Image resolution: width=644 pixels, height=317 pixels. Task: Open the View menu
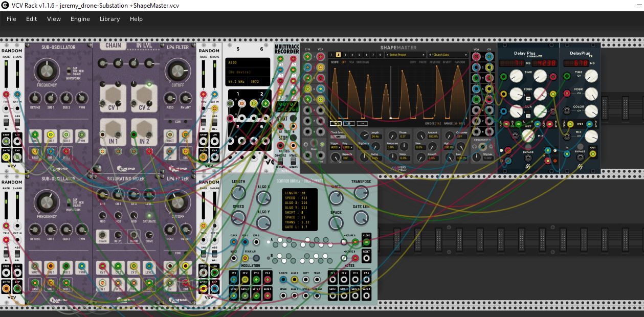point(54,19)
